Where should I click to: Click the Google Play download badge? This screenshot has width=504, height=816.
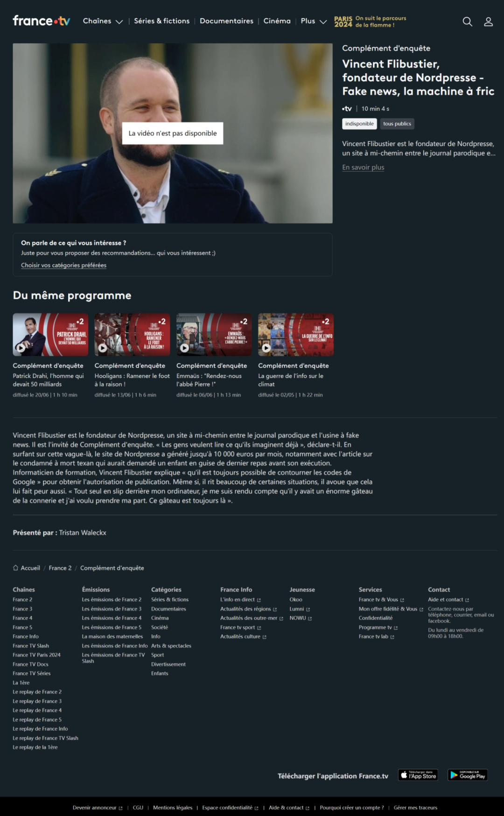pyautogui.click(x=468, y=775)
